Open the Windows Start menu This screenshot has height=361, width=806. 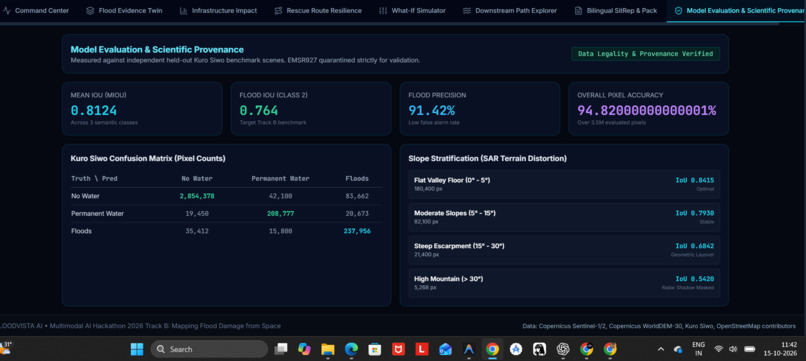pos(137,349)
